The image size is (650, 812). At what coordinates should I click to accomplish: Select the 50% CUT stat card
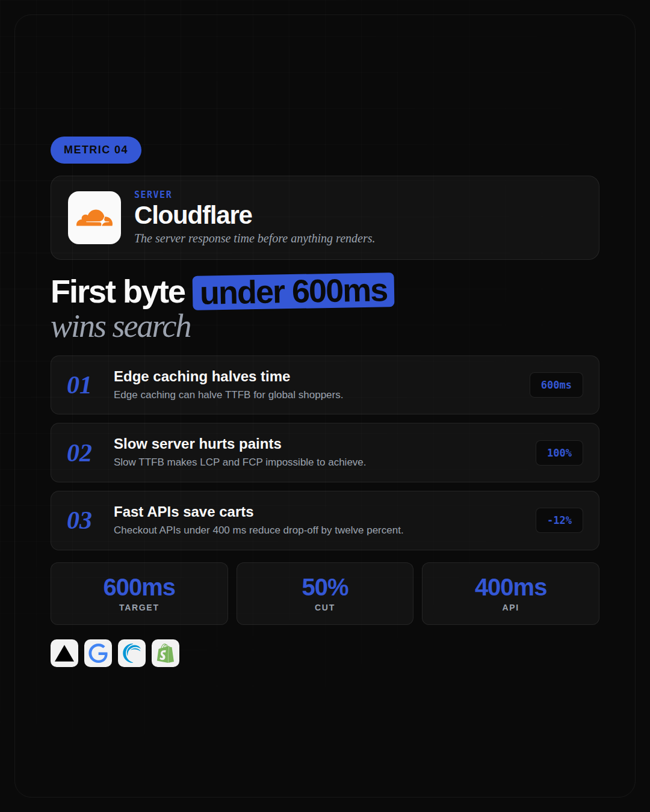[x=325, y=594]
